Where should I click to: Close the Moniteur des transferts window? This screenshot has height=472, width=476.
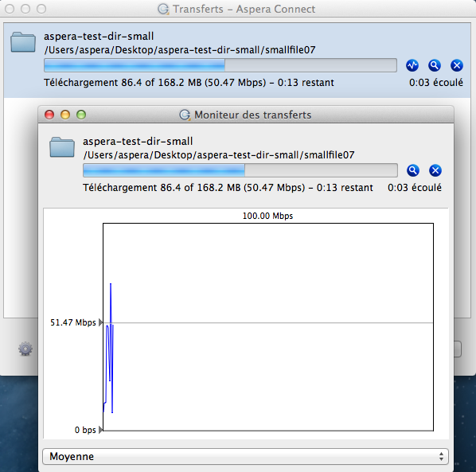[49, 115]
